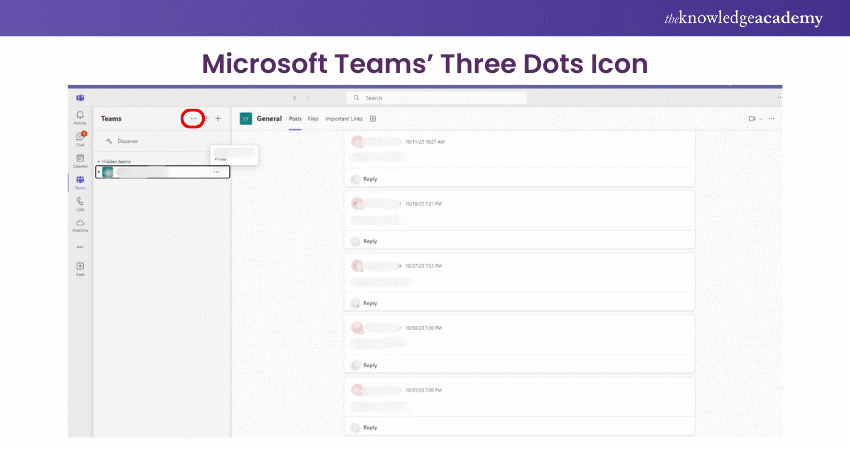
Task: Open Chat from the left rail
Action: click(80, 137)
